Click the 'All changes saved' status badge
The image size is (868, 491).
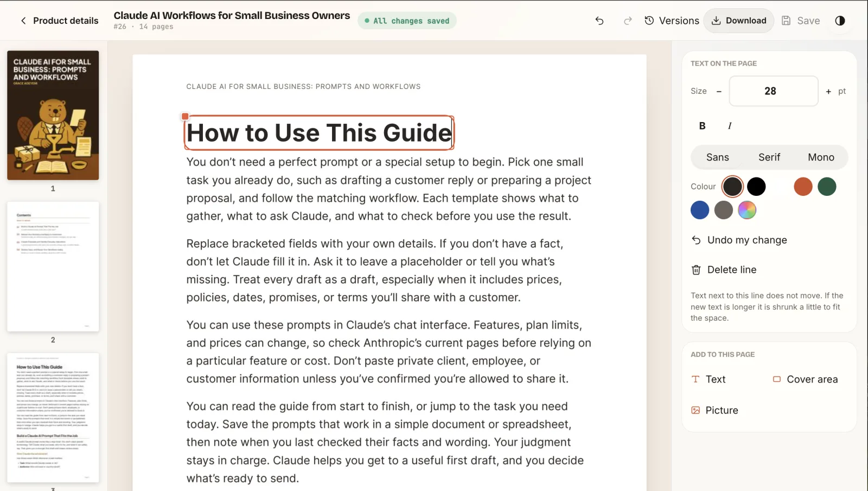click(407, 21)
